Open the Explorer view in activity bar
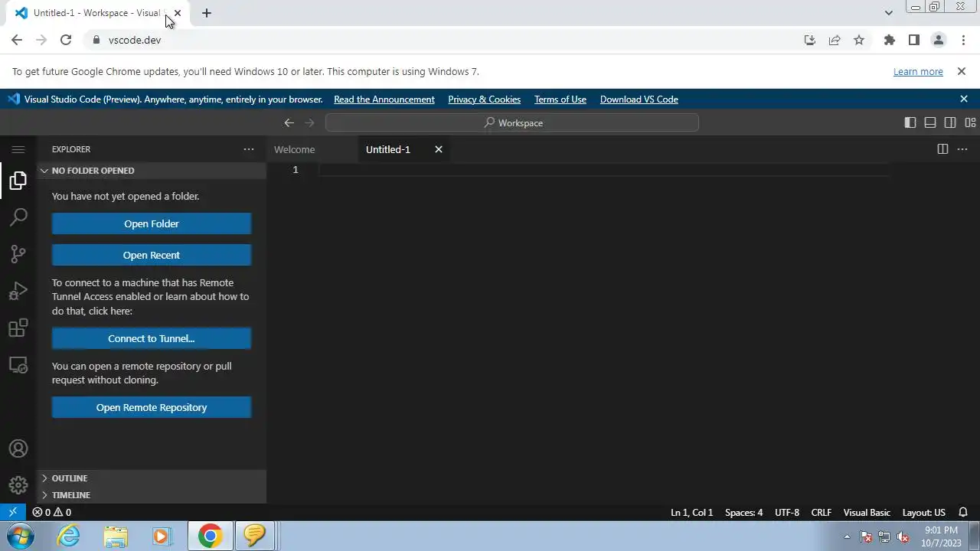Image resolution: width=980 pixels, height=551 pixels. [18, 181]
